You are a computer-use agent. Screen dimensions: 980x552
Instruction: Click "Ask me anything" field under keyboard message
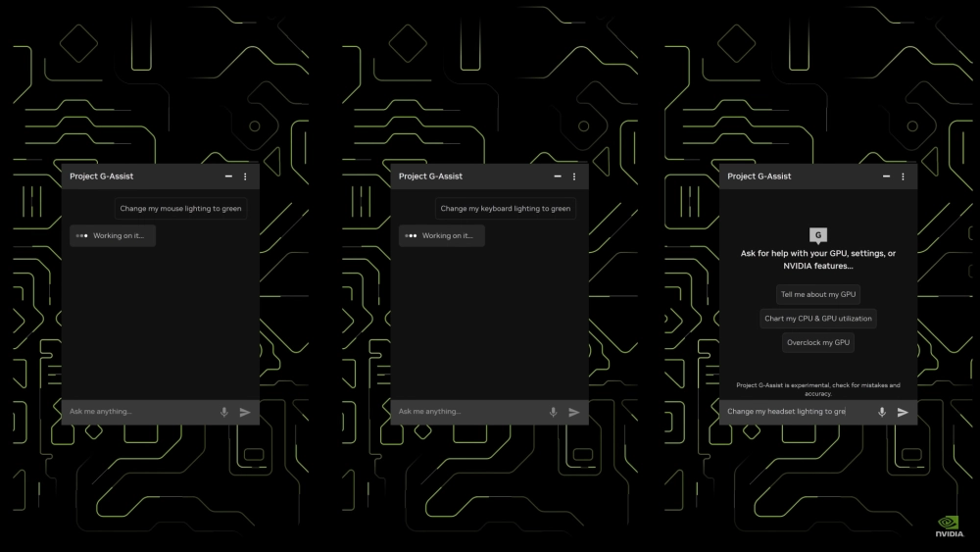coord(468,412)
